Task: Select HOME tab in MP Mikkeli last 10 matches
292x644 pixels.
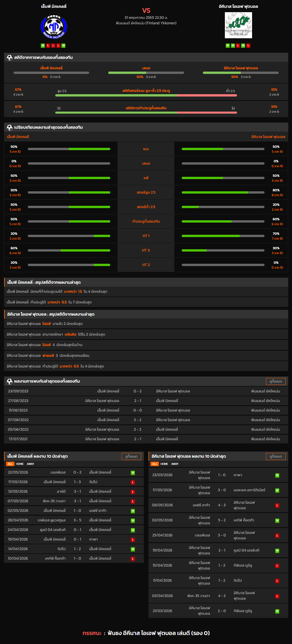Action: [x=20, y=464]
